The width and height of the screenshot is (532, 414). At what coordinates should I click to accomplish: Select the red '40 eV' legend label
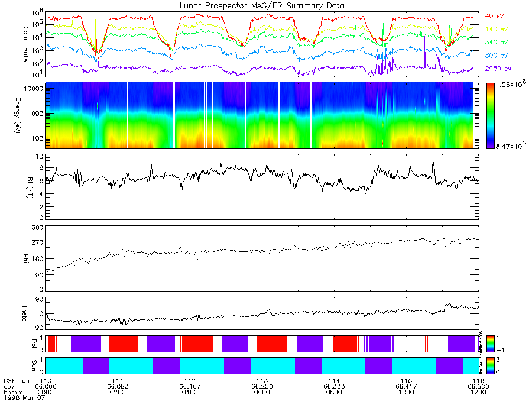tap(494, 16)
